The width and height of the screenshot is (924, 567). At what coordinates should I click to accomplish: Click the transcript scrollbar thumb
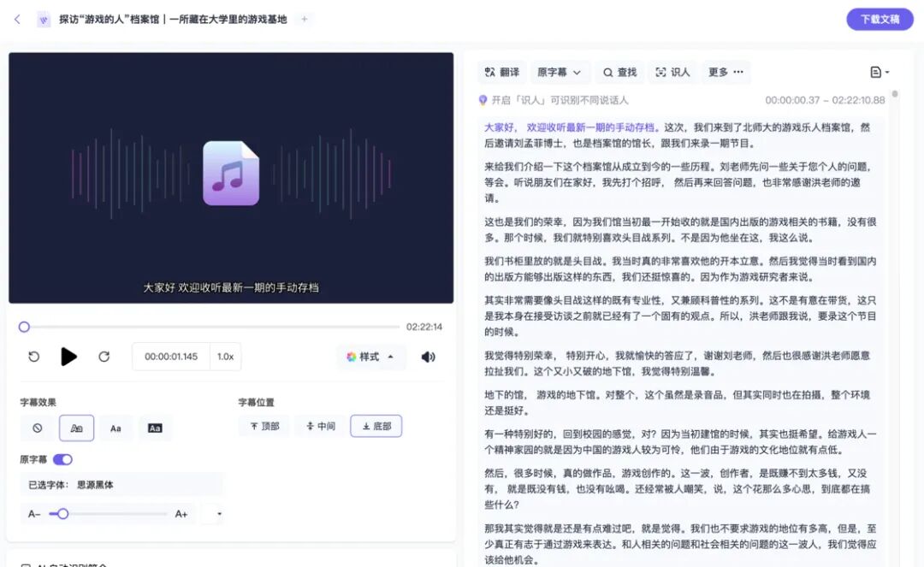pyautogui.click(x=895, y=93)
